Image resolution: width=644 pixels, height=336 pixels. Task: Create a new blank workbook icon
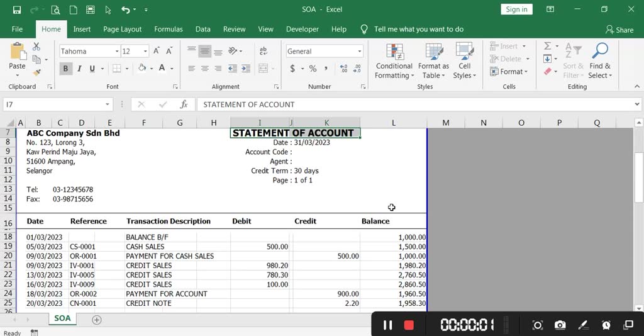point(73,9)
